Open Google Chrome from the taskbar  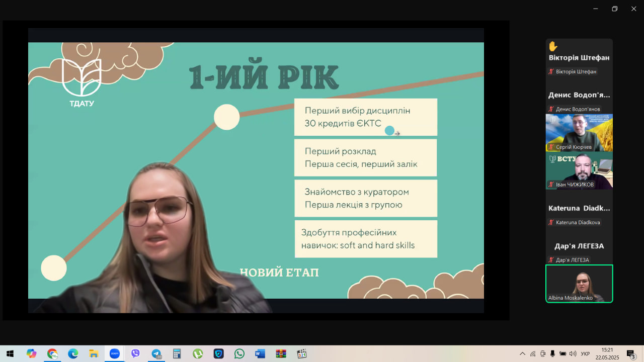[x=52, y=354]
